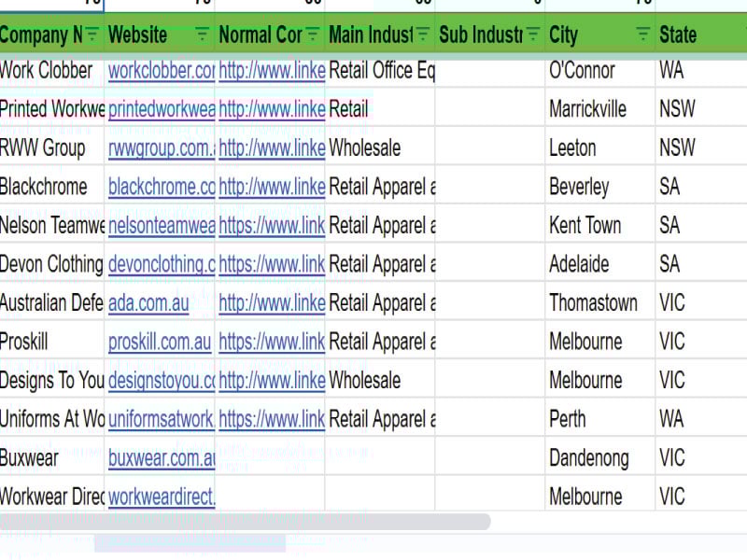Select the SA state cell in Beverley row

coord(701,186)
